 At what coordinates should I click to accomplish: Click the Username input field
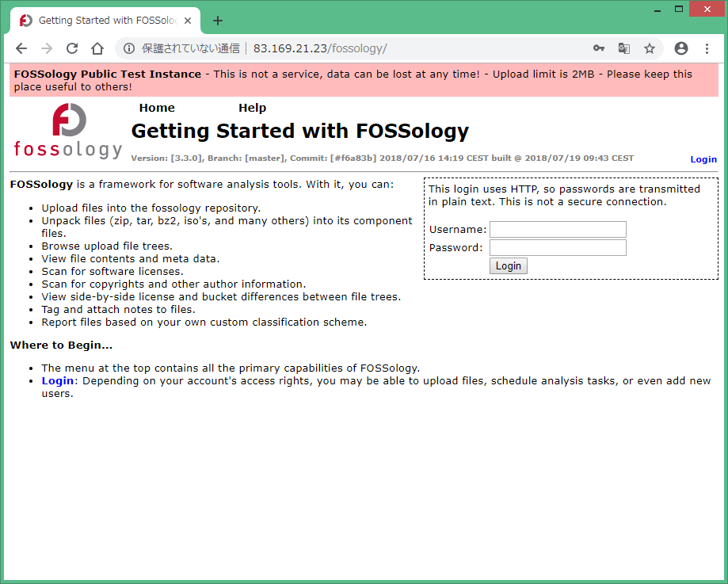[x=557, y=229]
